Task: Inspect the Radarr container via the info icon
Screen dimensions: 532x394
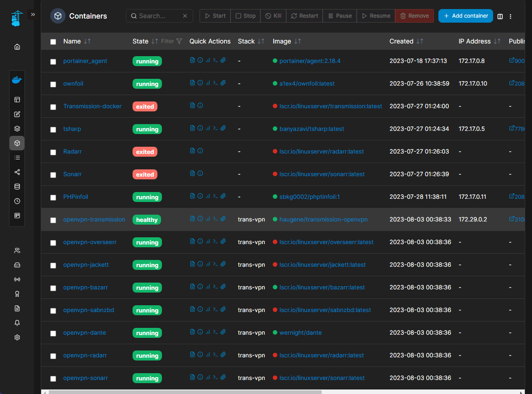Action: [x=200, y=151]
